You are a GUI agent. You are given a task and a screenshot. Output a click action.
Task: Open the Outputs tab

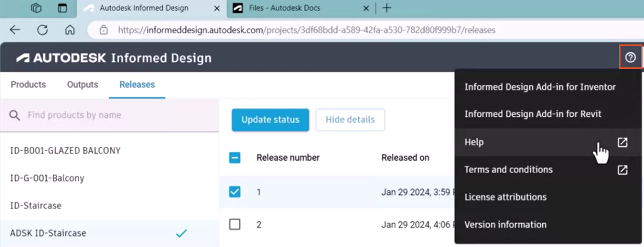pos(83,84)
